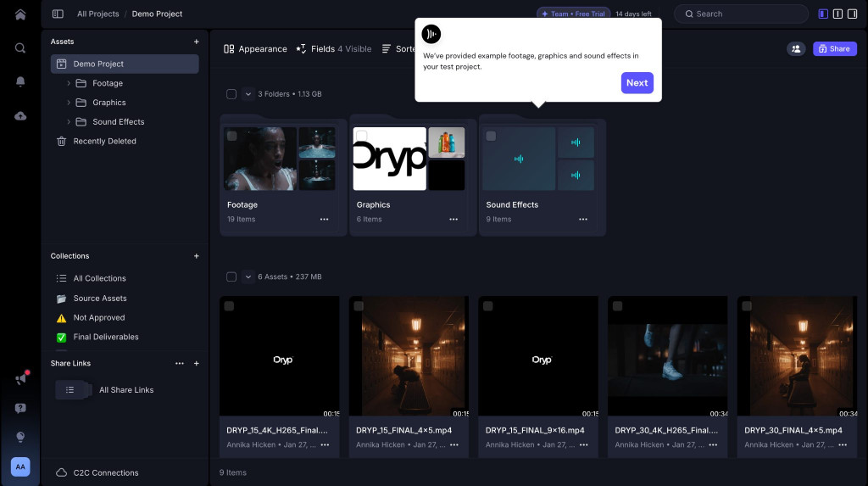This screenshot has height=486, width=868.
Task: Check the DRYP_30_4K_H265_Final asset checkbox
Action: (x=617, y=306)
